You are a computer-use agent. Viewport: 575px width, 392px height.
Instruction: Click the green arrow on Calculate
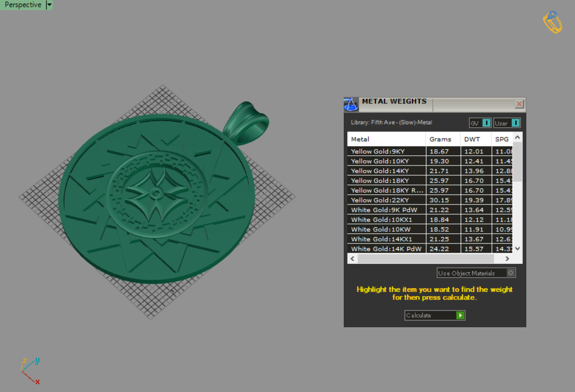[460, 316]
